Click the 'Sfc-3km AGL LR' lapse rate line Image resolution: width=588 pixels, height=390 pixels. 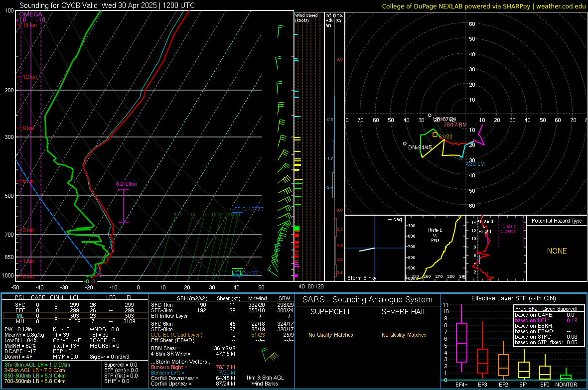pos(37,365)
